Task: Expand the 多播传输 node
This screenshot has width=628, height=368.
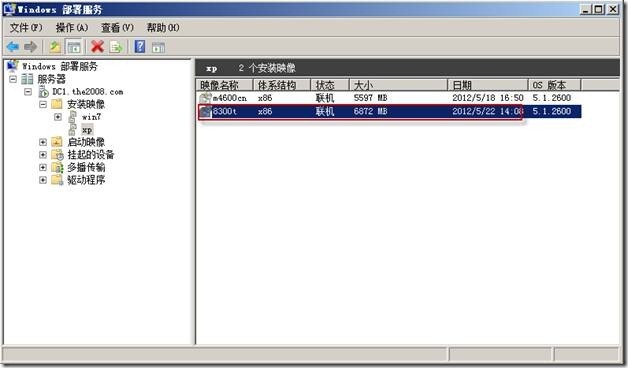Action: click(43, 167)
